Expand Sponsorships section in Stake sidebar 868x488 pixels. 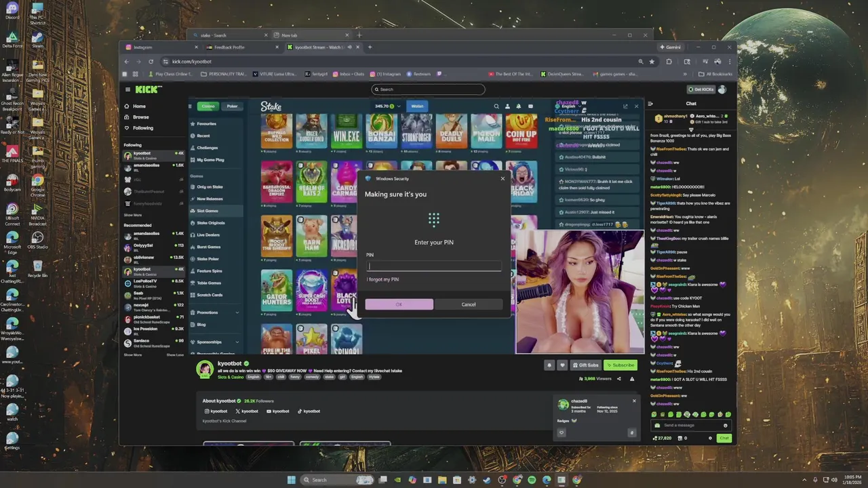pyautogui.click(x=237, y=342)
